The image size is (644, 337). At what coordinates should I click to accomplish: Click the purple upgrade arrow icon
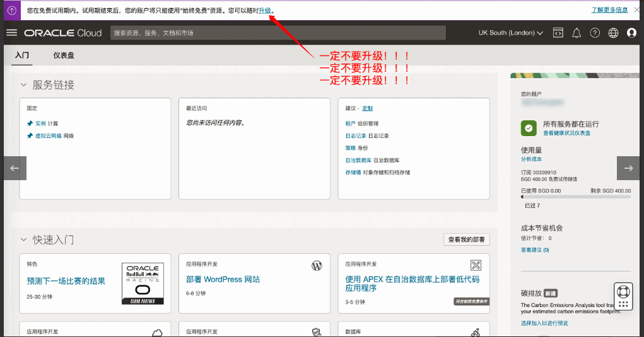[11, 10]
